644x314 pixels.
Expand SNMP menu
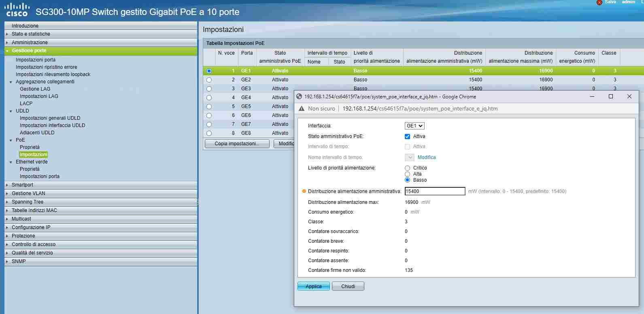tap(101, 261)
